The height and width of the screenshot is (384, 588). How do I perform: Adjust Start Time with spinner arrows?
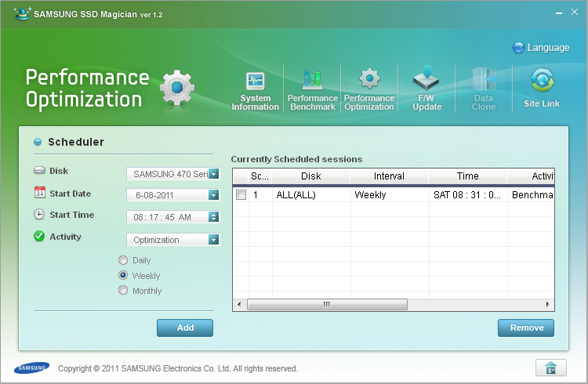[214, 217]
